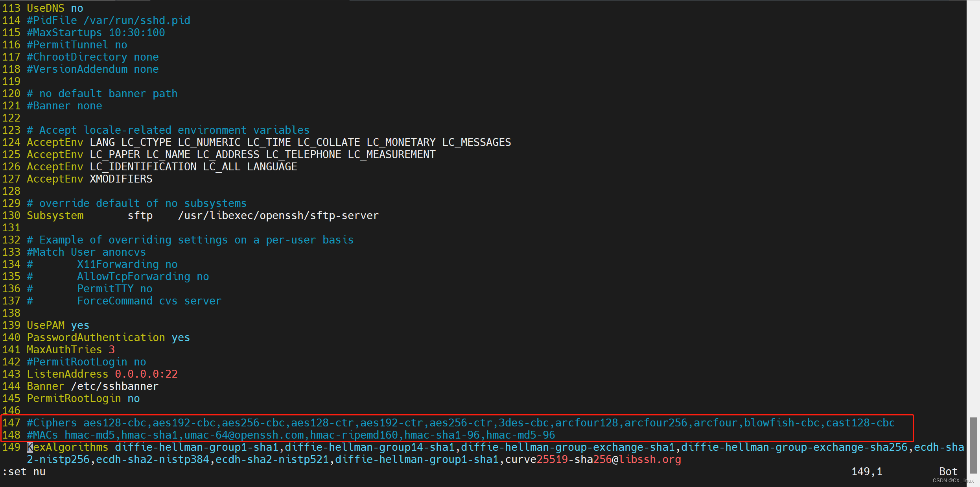The image size is (980, 487).
Task: Click the #Match User anoncvs line
Action: click(x=86, y=252)
